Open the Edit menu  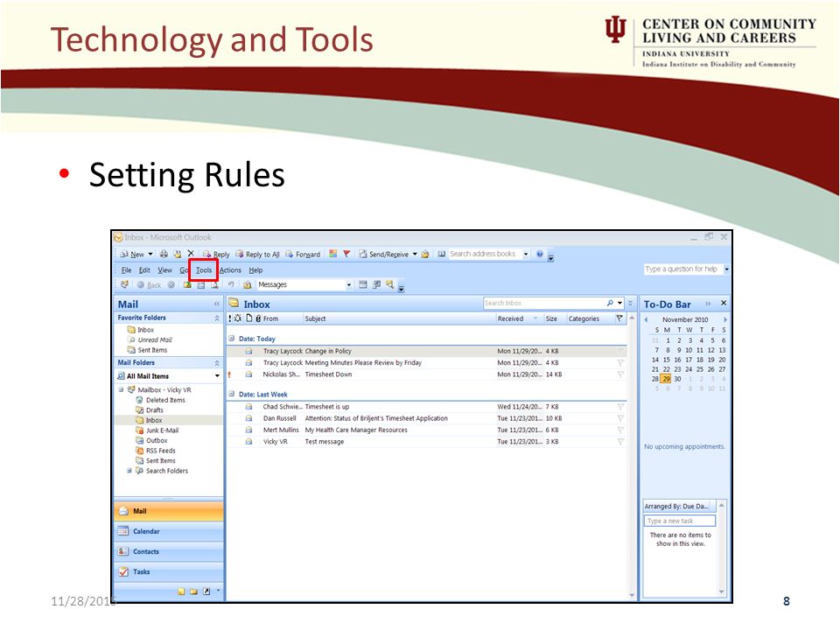[x=144, y=270]
